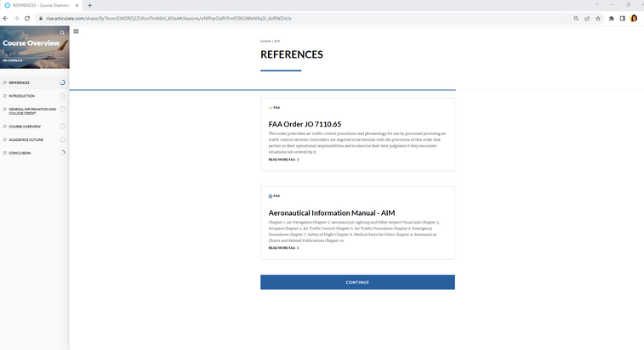
Task: Open the browser extensions puzzle icon
Action: [x=611, y=18]
